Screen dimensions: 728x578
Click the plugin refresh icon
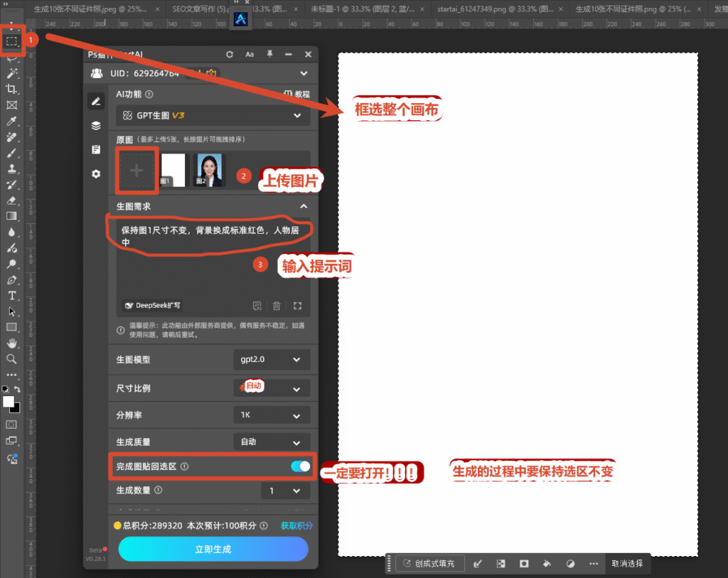tap(230, 54)
